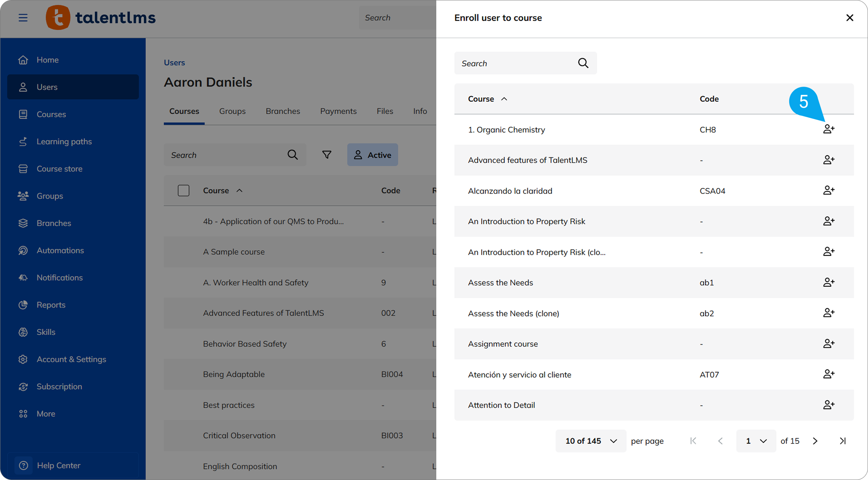This screenshot has height=480, width=868.
Task: Toggle the Active filter button
Action: coord(373,154)
